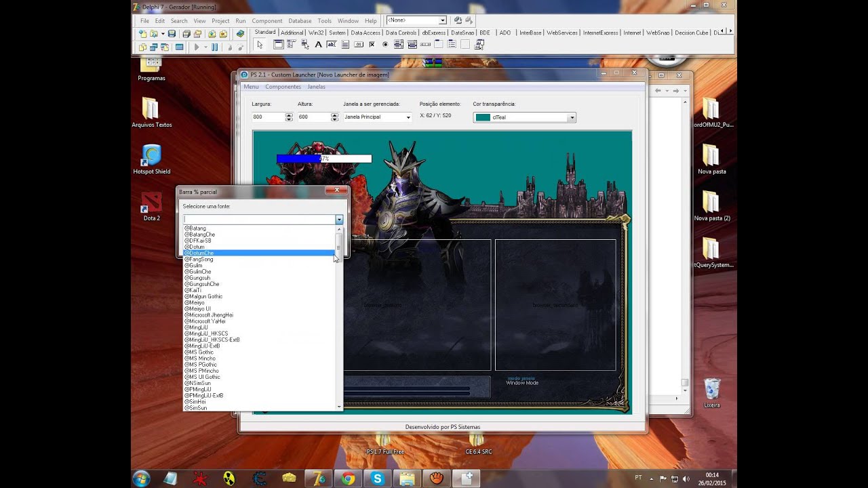Viewport: 868px width, 488px height.
Task: Click the View Form icon in Delphi
Action: 153,47
